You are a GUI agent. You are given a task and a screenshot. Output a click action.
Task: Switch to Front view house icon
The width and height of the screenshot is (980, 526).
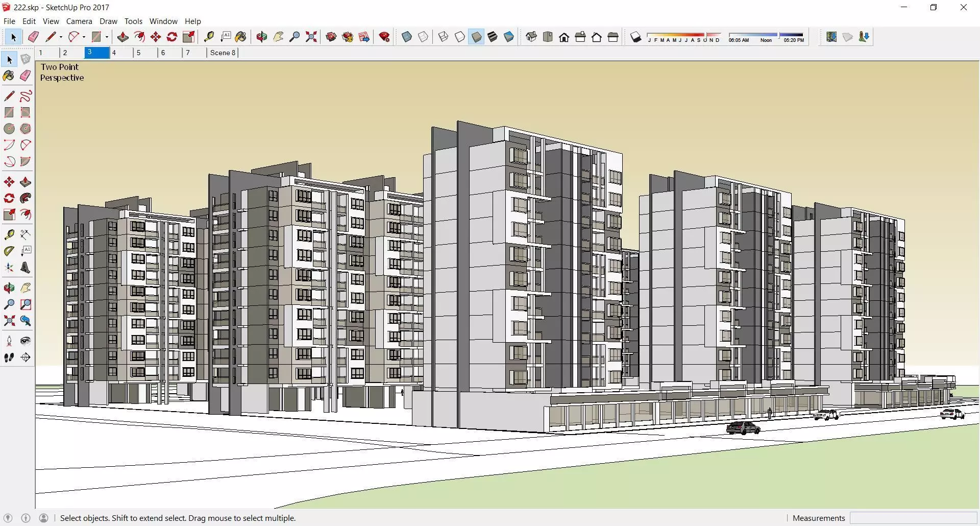564,37
